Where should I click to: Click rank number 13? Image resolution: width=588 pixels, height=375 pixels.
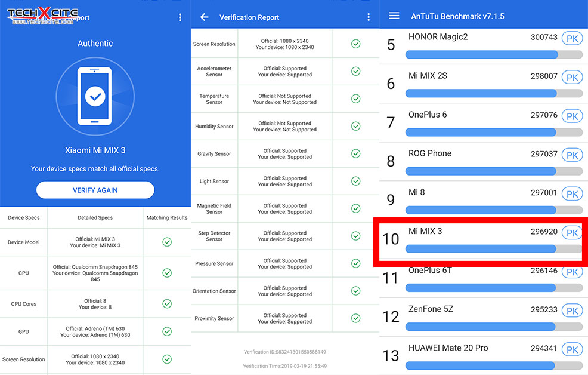(391, 355)
